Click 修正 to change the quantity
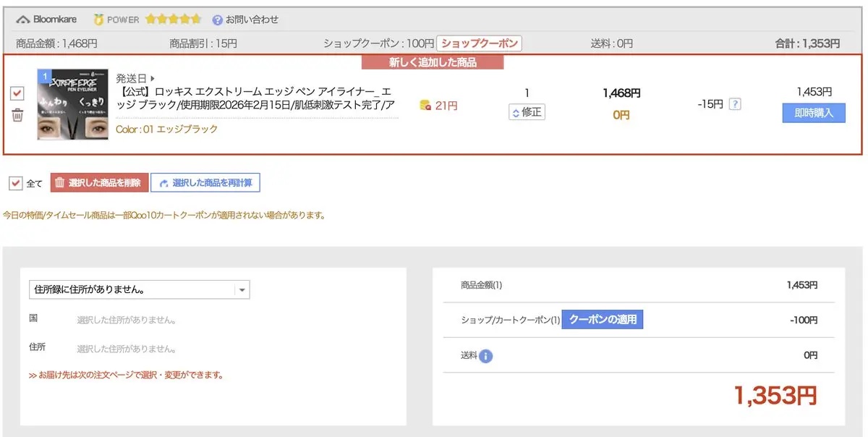Image resolution: width=868 pixels, height=437 pixels. (x=527, y=112)
